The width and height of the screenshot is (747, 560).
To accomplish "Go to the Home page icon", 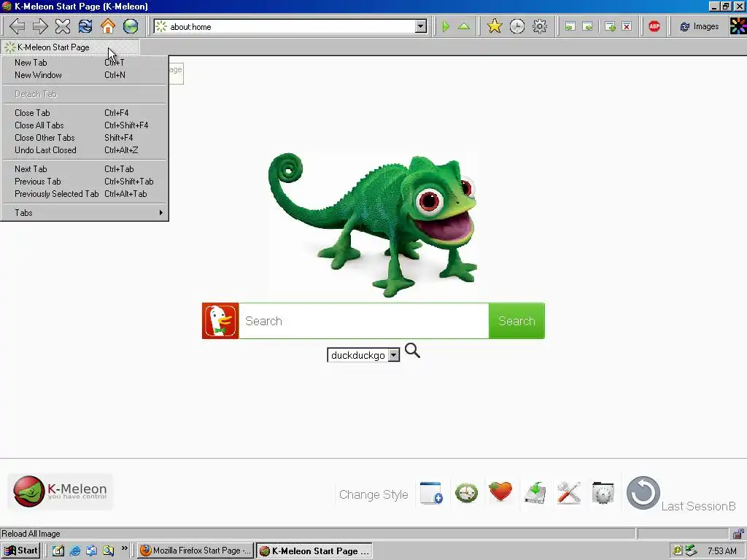I will [108, 26].
